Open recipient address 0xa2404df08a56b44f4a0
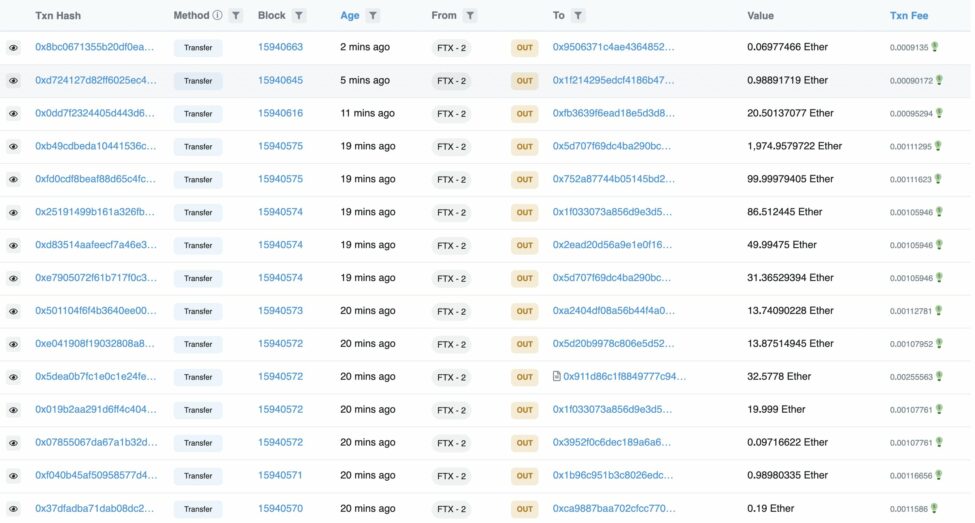This screenshot has width=975, height=523. 614,310
